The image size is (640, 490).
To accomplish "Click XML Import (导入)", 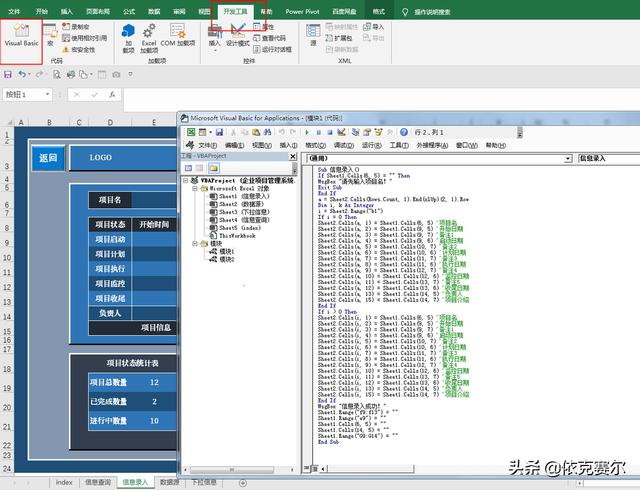I will click(x=373, y=27).
